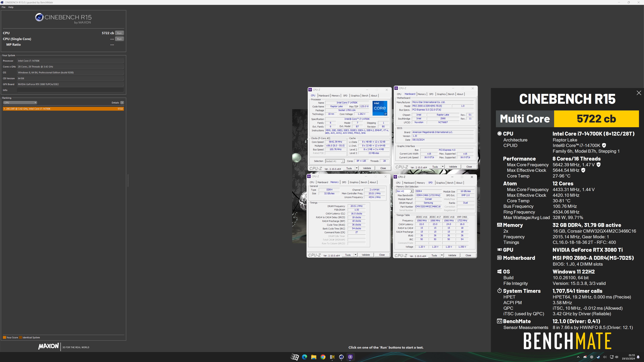Open the File menu in Cinebench
This screenshot has width=644, height=362.
tap(4, 7)
